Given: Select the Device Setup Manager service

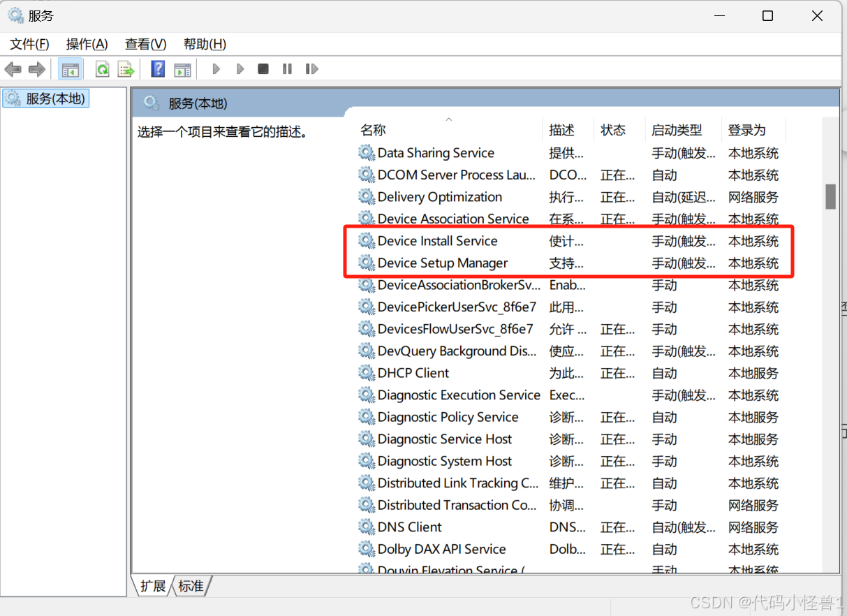Looking at the screenshot, I should pyautogui.click(x=443, y=263).
